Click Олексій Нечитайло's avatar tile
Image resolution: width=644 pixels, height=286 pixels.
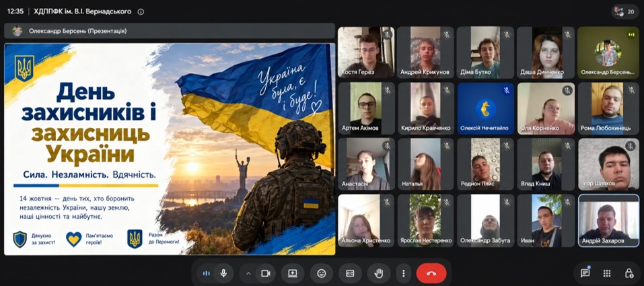[485, 108]
